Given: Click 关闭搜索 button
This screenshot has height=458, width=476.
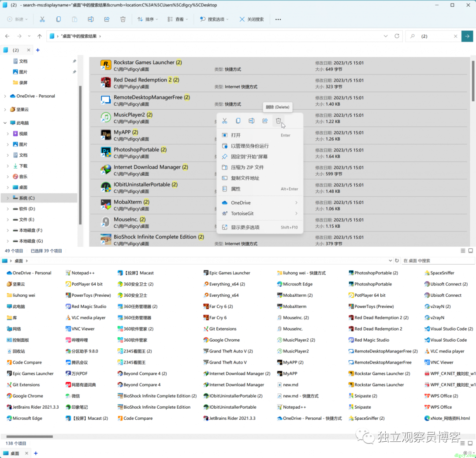Looking at the screenshot, I should pyautogui.click(x=251, y=19).
